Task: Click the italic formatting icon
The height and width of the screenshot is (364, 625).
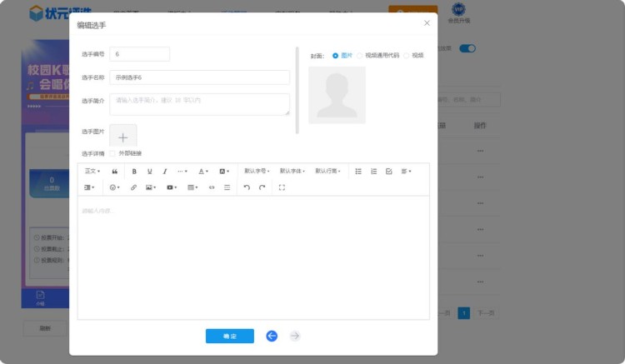Action: pos(165,171)
